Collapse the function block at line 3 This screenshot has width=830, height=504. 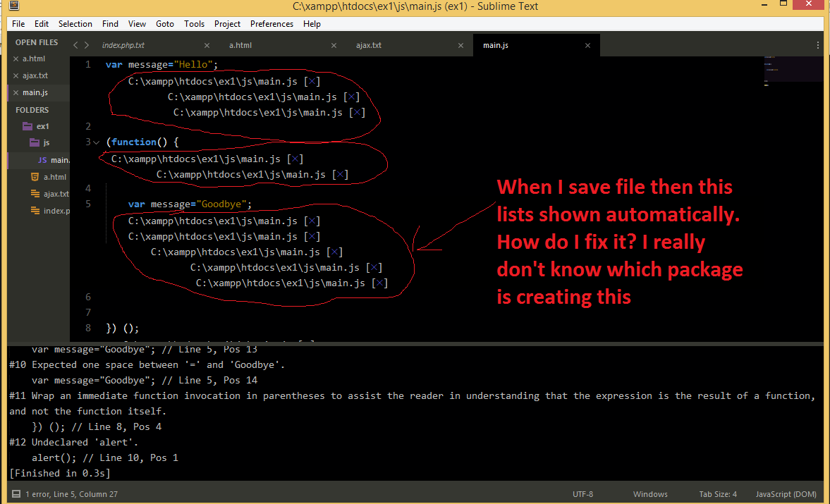pyautogui.click(x=97, y=143)
